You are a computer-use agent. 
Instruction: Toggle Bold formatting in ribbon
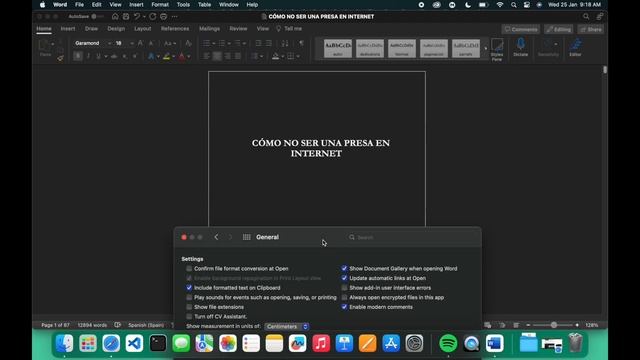78,56
